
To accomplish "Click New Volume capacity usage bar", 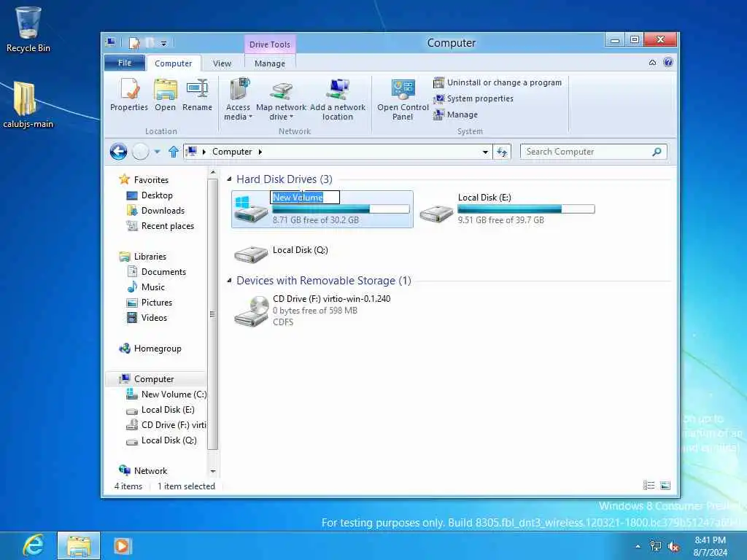I will (x=341, y=209).
